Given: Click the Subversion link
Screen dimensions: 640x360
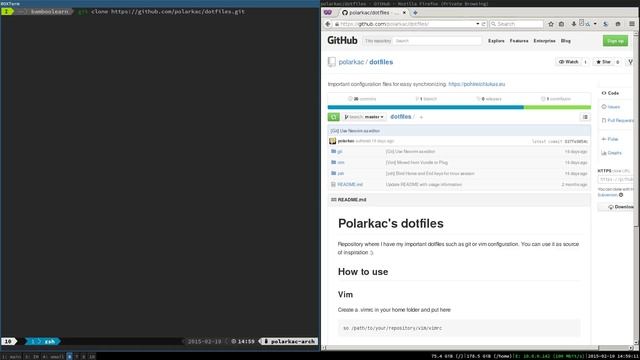Looking at the screenshot, I should pyautogui.click(x=607, y=195).
